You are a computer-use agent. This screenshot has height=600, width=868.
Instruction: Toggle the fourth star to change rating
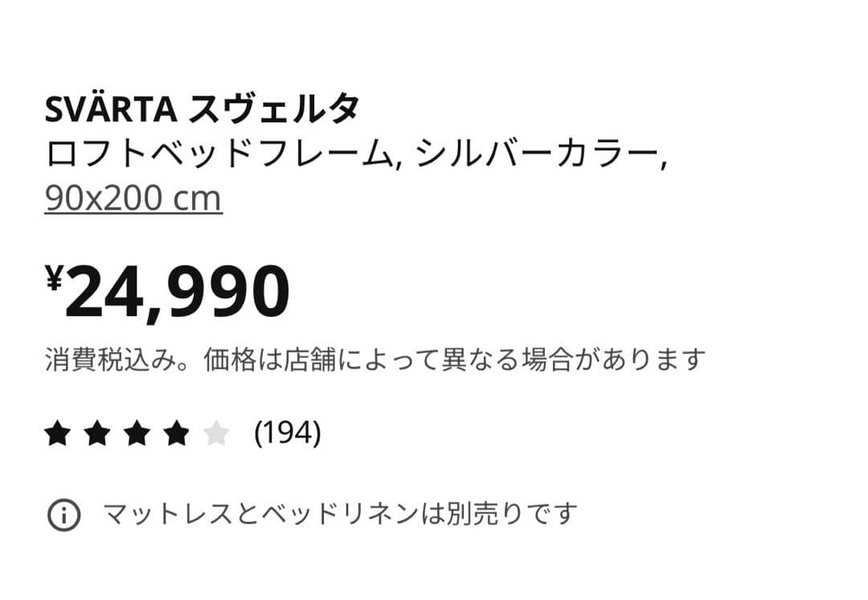click(x=178, y=434)
